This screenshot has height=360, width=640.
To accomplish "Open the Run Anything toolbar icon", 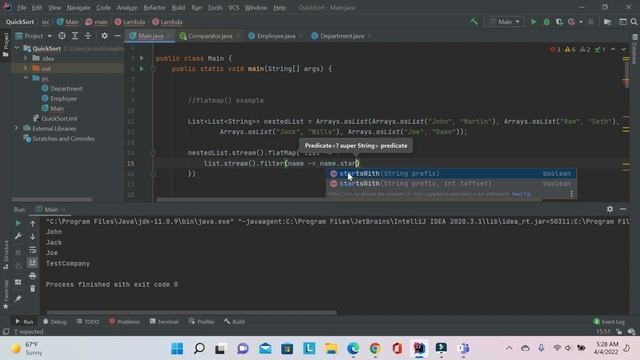I will point(622,22).
